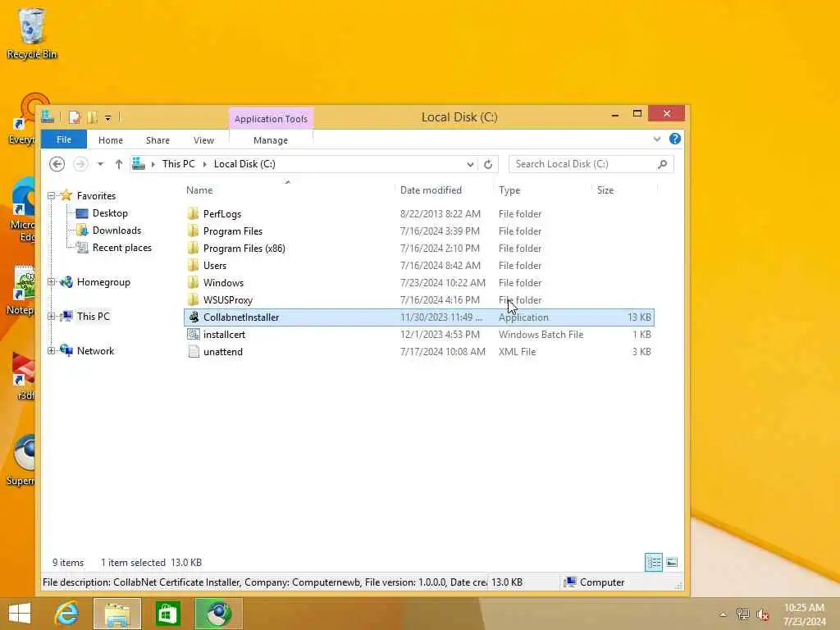Click the network tray icon
Image resolution: width=840 pixels, height=630 pixels.
tap(742, 614)
